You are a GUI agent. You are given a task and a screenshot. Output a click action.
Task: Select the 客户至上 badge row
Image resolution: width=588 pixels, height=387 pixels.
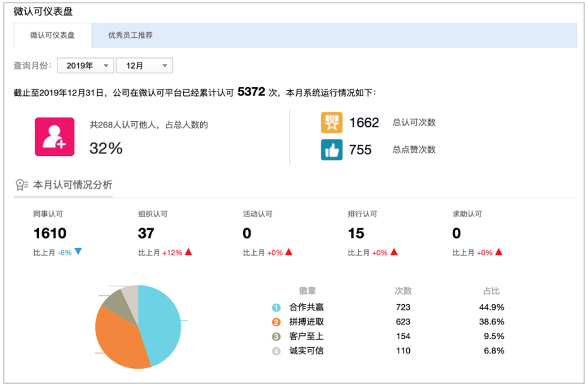(388, 336)
